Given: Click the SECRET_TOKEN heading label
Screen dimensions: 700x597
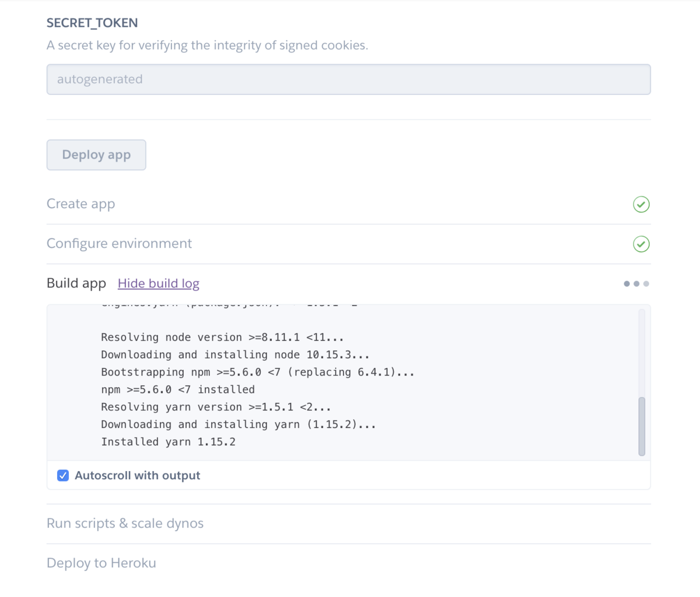Looking at the screenshot, I should pyautogui.click(x=92, y=23).
